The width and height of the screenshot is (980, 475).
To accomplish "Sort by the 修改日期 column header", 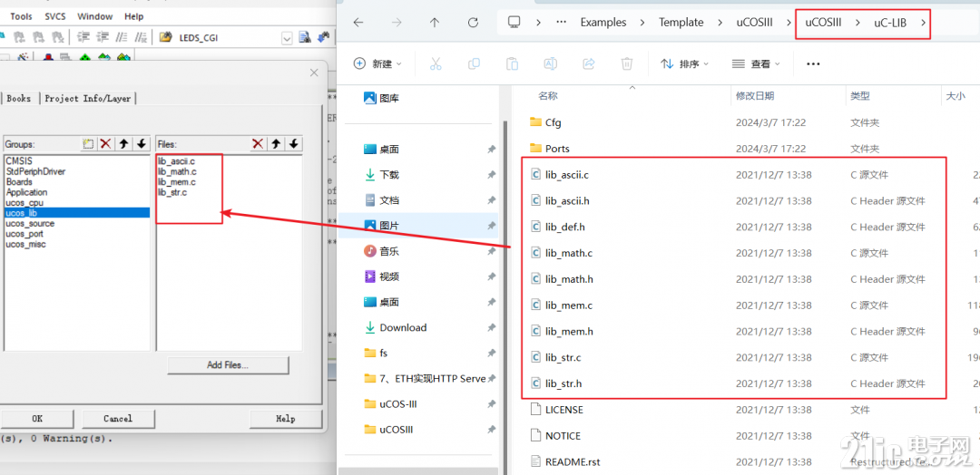I will [754, 96].
